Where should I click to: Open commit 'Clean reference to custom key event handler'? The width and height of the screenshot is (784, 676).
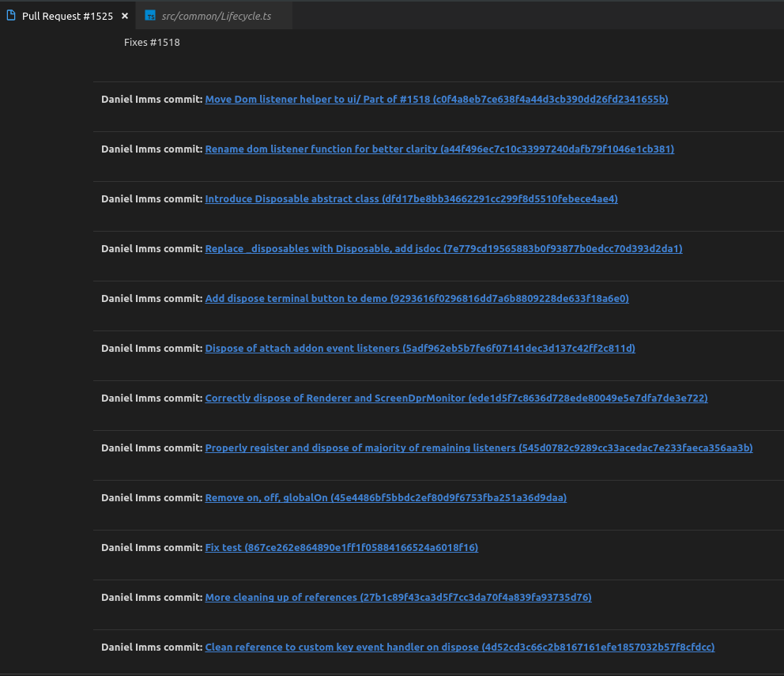pos(459,647)
